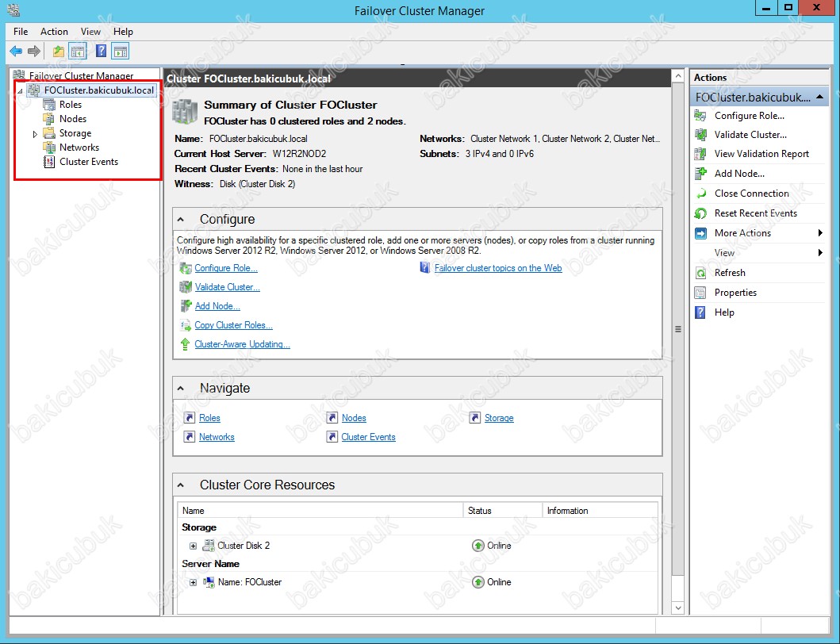Select Failover Cluster Manager root tree item
The width and height of the screenshot is (840, 644).
[x=81, y=75]
